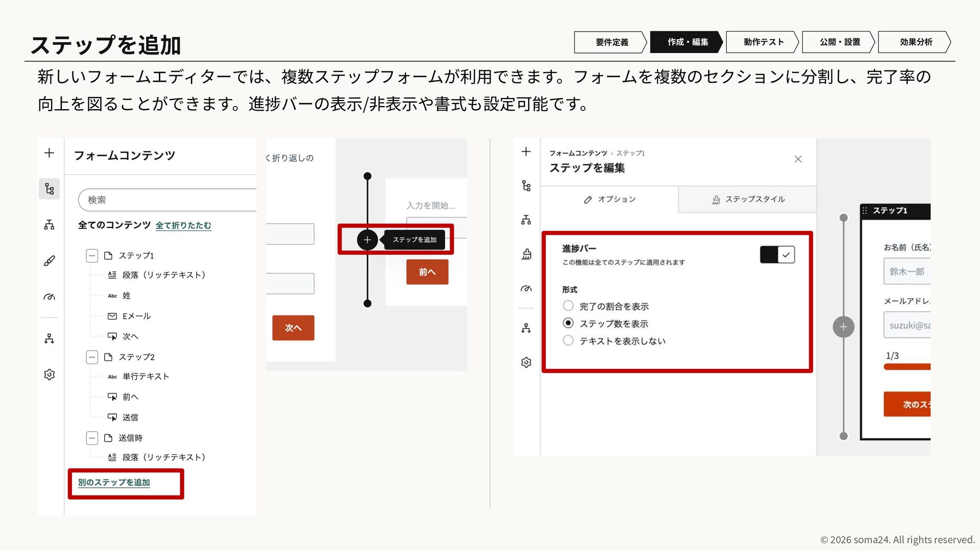This screenshot has height=551, width=980.
Task: Click the stamp icon in right panel sidebar
Action: 526,254
